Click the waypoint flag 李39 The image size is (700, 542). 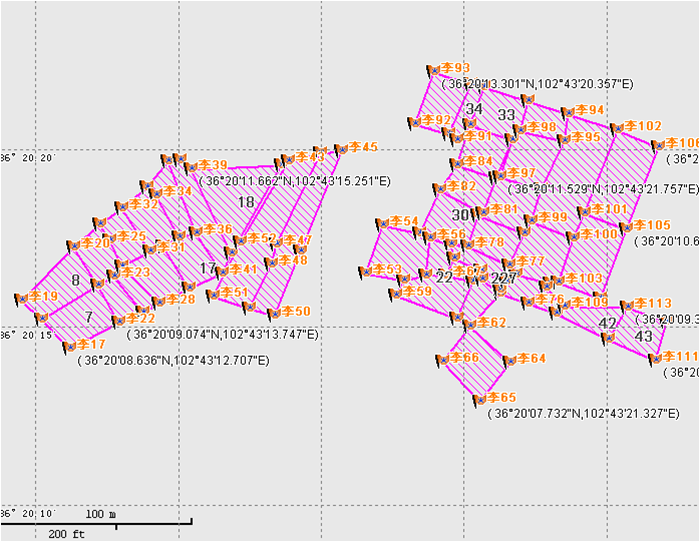(x=191, y=166)
